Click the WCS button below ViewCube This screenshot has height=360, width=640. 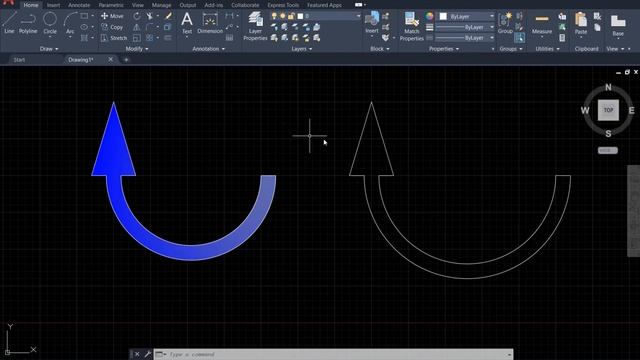(x=607, y=150)
